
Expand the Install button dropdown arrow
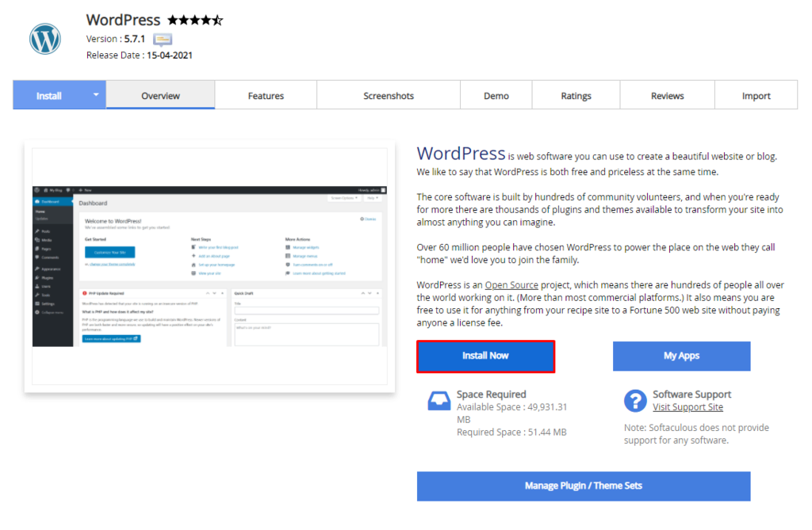pos(95,94)
